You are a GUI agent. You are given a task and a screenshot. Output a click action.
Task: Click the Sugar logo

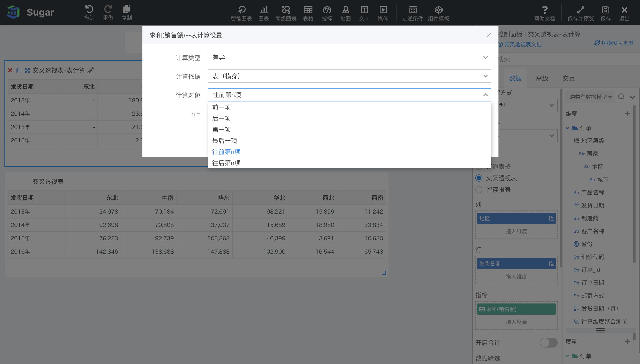click(x=30, y=12)
